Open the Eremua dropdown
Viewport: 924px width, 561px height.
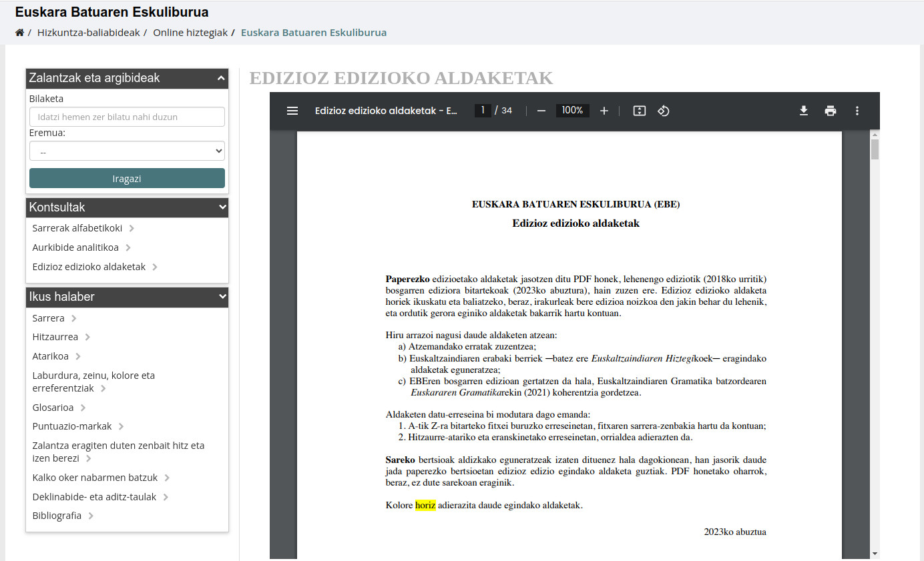pos(127,151)
